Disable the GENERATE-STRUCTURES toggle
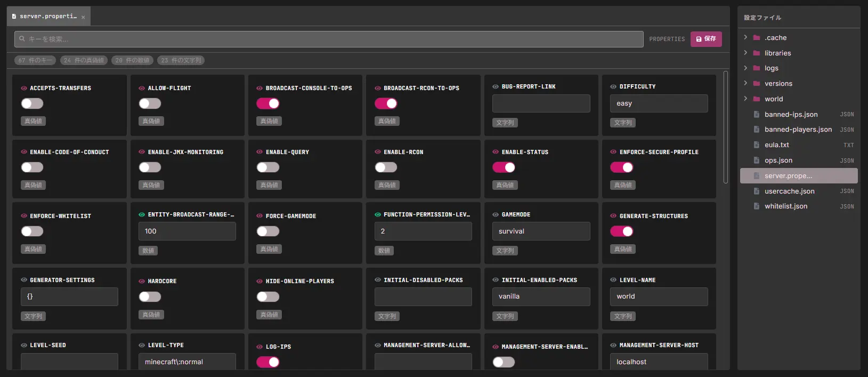Viewport: 868px width, 377px height. point(621,231)
